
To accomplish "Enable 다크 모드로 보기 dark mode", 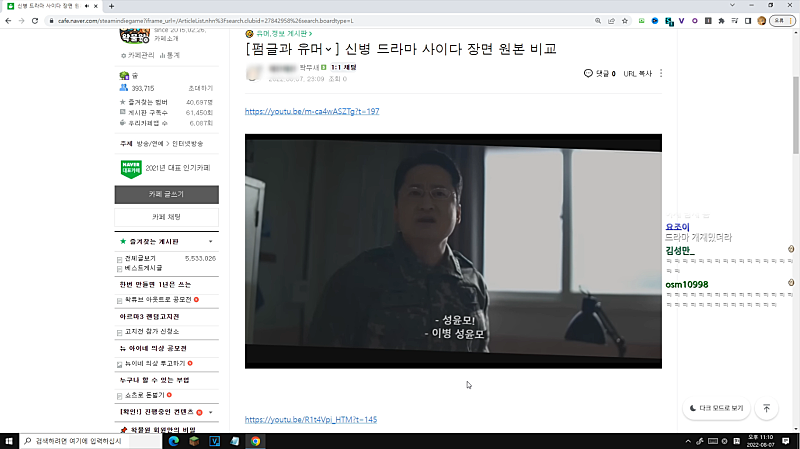I will pyautogui.click(x=716, y=408).
